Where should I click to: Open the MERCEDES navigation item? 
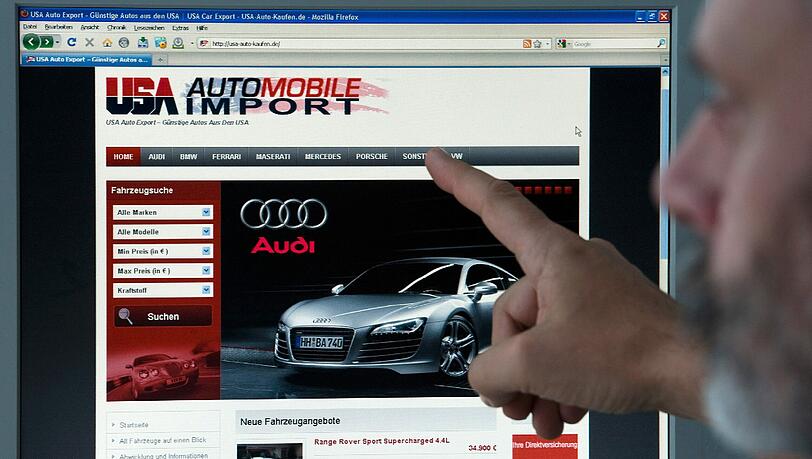323,156
